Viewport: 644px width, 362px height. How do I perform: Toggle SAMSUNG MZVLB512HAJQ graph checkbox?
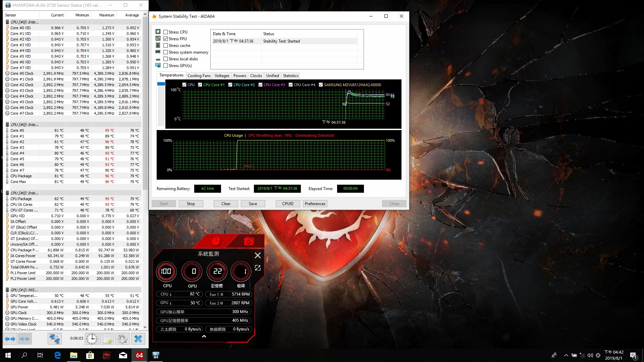(x=321, y=85)
